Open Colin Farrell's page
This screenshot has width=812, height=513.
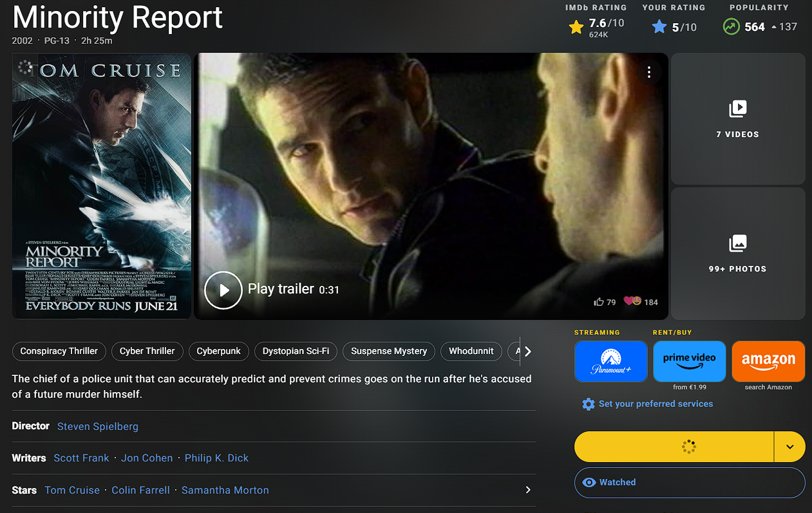[141, 490]
